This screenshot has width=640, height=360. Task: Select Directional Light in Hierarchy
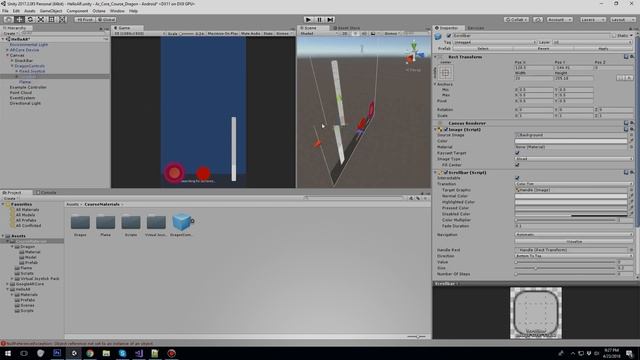point(25,103)
